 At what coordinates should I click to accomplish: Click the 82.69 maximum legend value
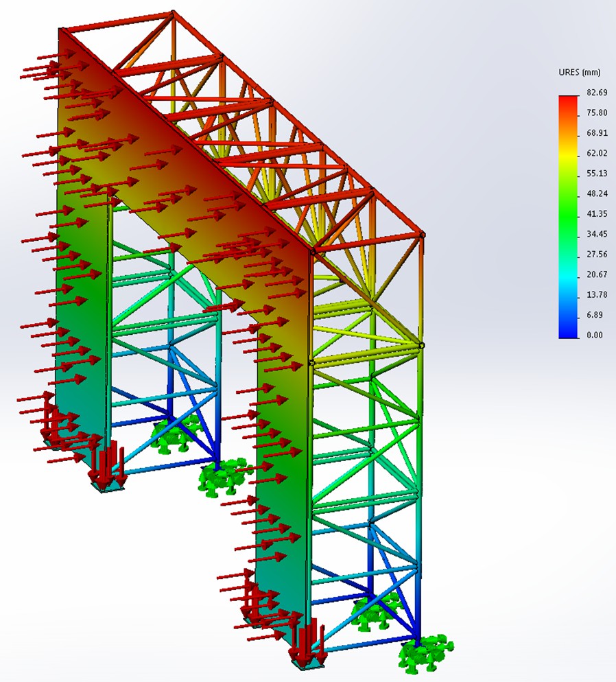(x=596, y=93)
